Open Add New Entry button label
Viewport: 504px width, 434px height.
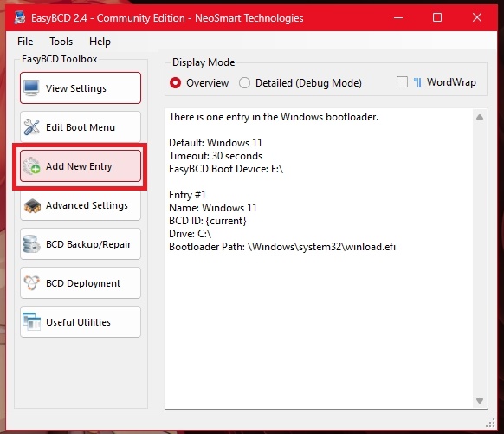79,166
